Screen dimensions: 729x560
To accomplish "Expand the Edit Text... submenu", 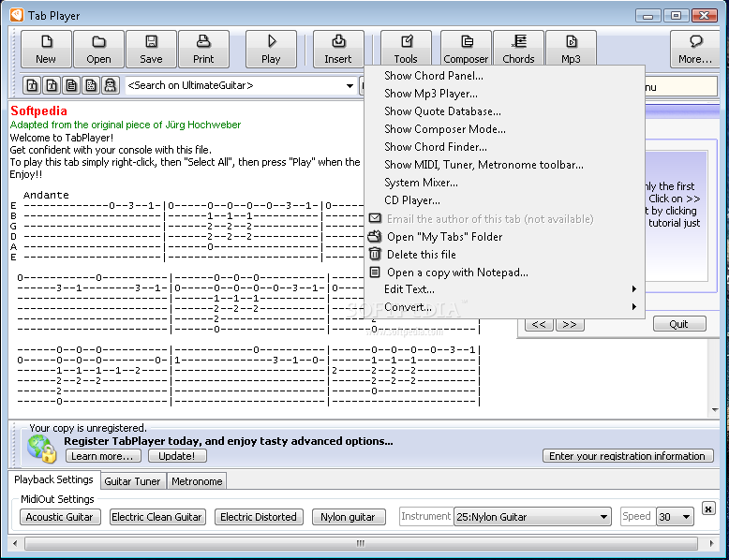I will click(x=504, y=289).
